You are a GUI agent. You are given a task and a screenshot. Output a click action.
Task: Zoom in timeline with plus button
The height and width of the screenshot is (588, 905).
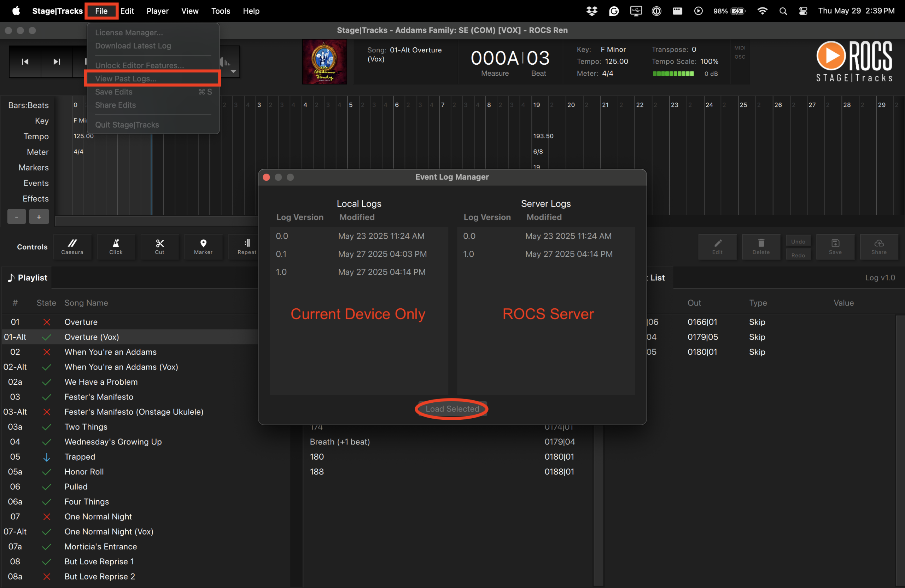(39, 217)
